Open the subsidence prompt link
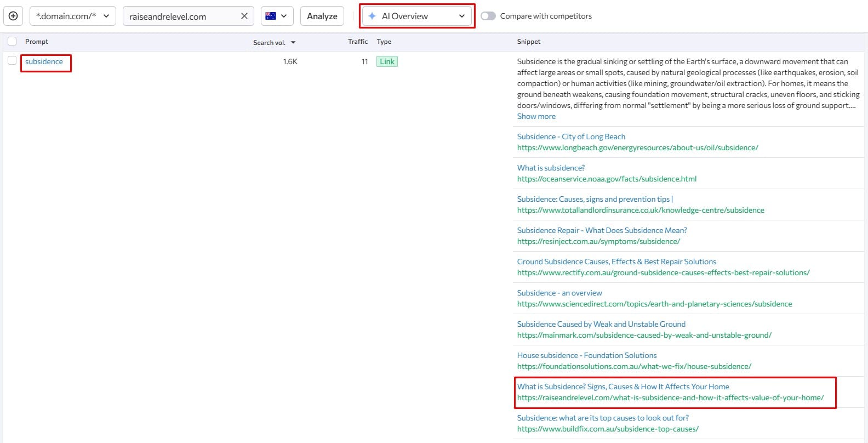Image resolution: width=868 pixels, height=443 pixels. (44, 61)
